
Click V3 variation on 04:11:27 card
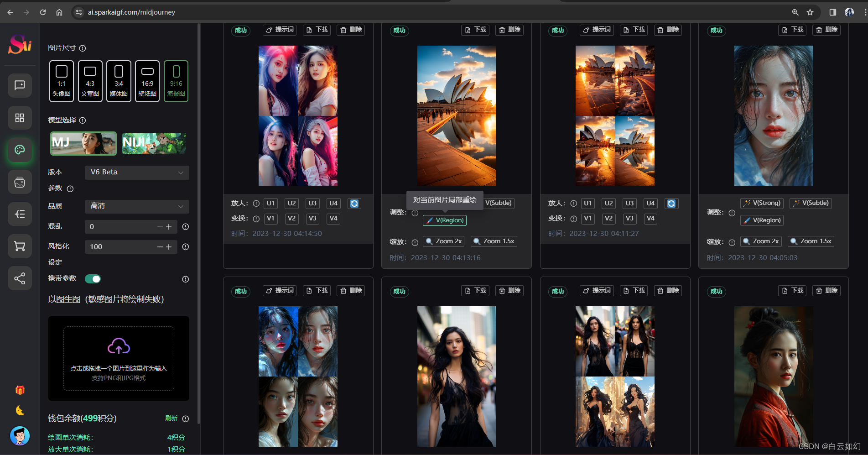[629, 219]
